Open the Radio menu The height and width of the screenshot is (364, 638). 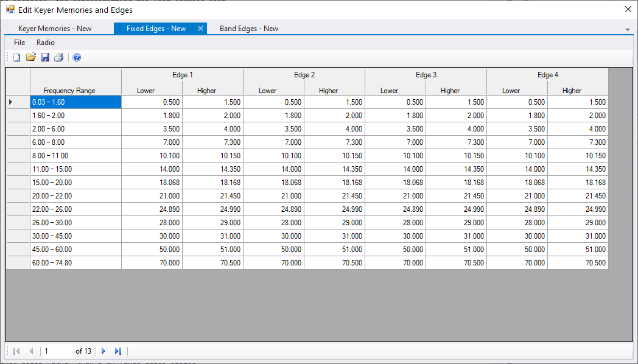(46, 42)
